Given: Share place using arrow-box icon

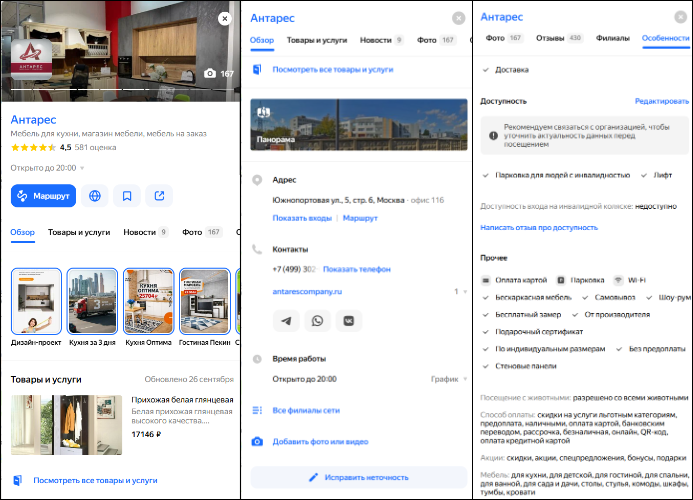Looking at the screenshot, I should pyautogui.click(x=159, y=196).
